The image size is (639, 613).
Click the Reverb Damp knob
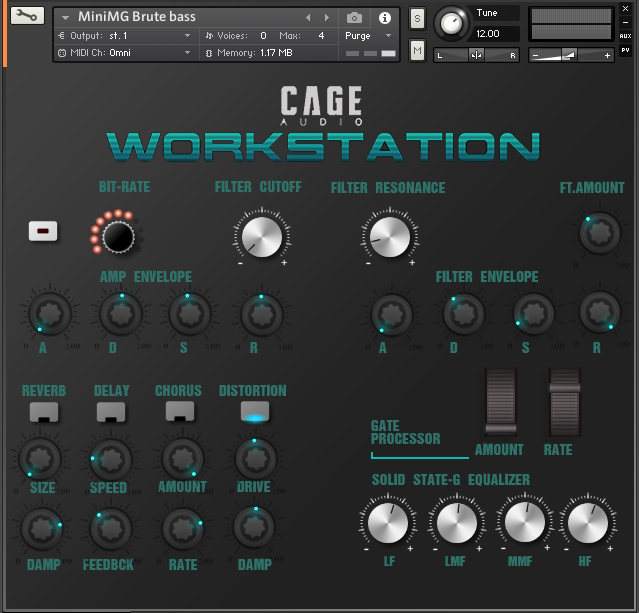(x=42, y=529)
